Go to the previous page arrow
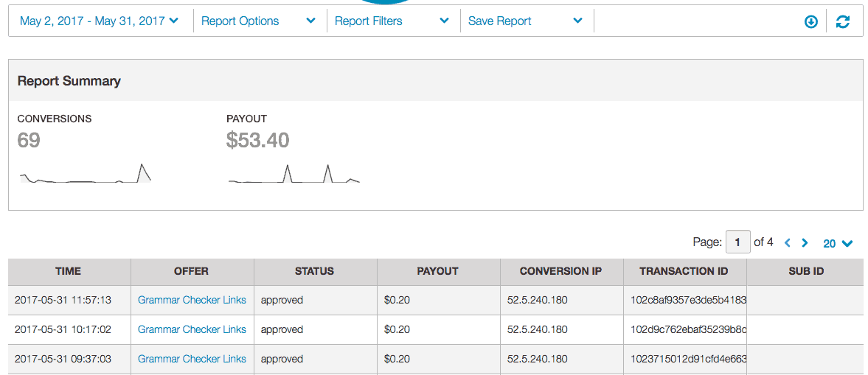 (x=788, y=243)
